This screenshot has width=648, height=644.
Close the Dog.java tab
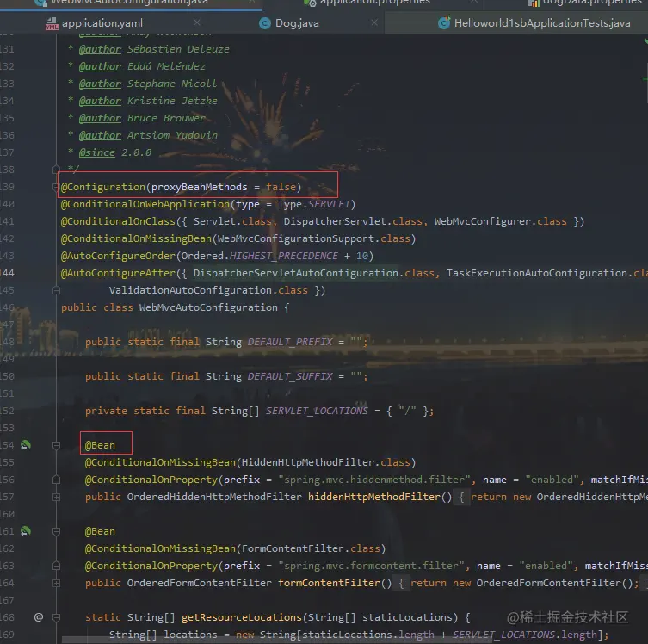click(374, 22)
